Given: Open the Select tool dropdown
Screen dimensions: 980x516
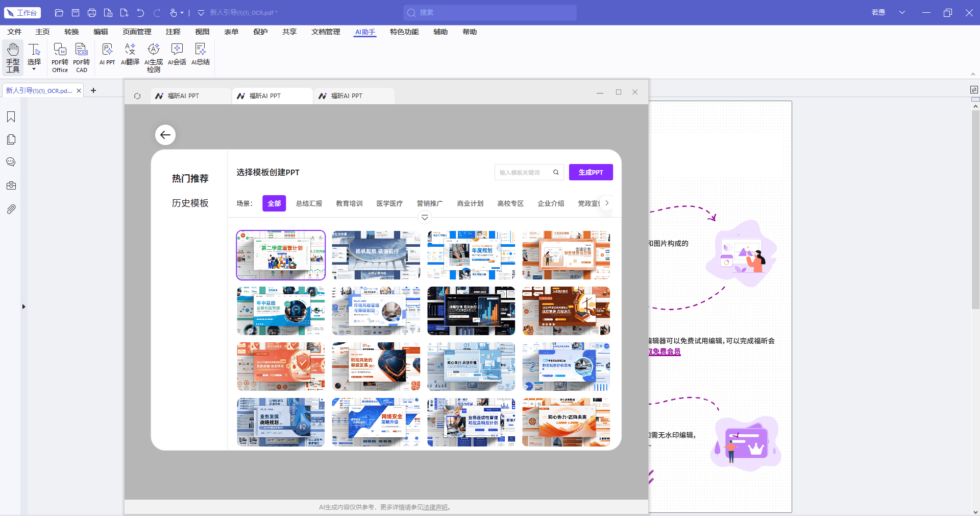Looking at the screenshot, I should tap(34, 68).
